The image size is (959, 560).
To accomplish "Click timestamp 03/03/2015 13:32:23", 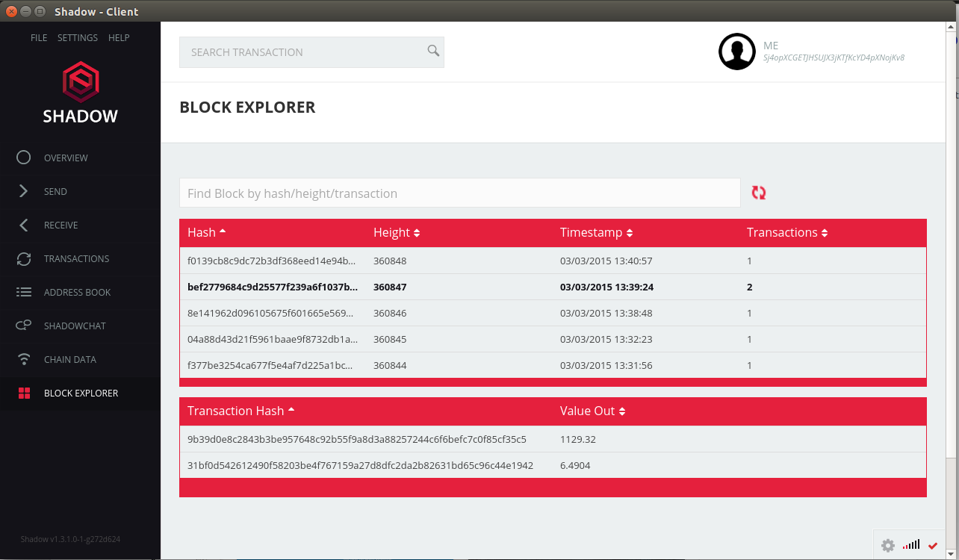I will point(606,339).
